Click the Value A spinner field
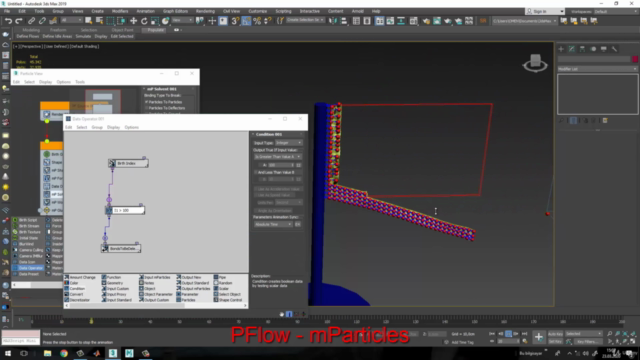Viewport: 640px width, 360px height. pyautogui.click(x=281, y=165)
